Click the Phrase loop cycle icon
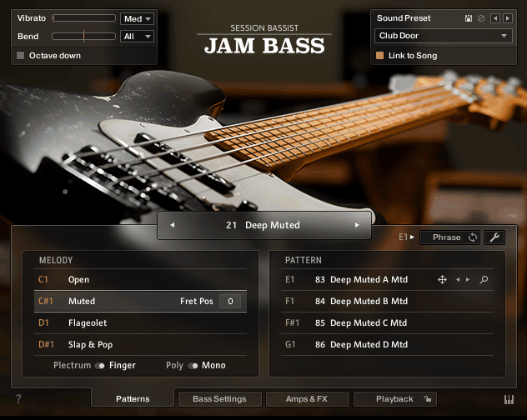Screen dimensions: 527x420 click(x=473, y=237)
